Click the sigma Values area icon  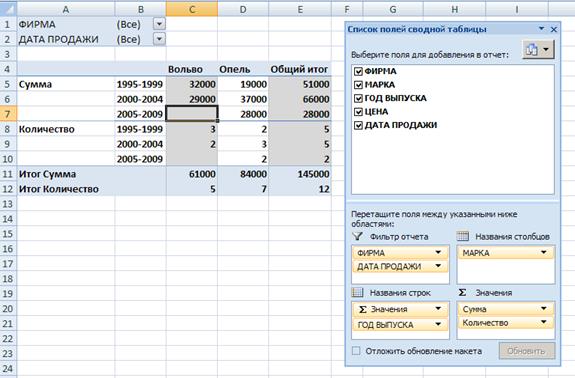pos(462,292)
